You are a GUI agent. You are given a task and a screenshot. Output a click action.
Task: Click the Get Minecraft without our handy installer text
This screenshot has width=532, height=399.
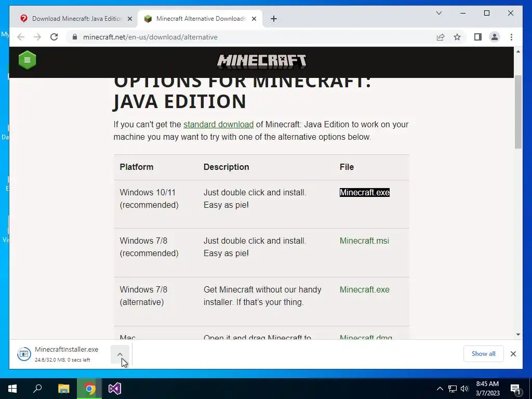pyautogui.click(x=262, y=296)
